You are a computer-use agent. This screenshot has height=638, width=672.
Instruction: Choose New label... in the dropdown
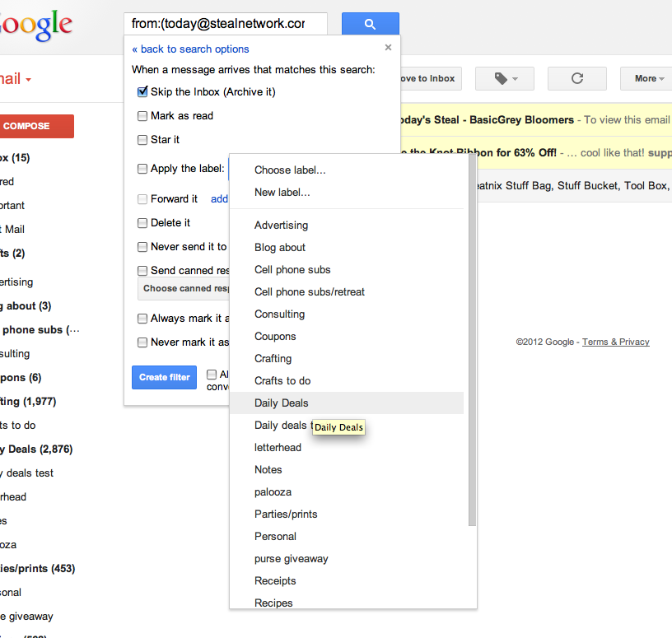(282, 193)
